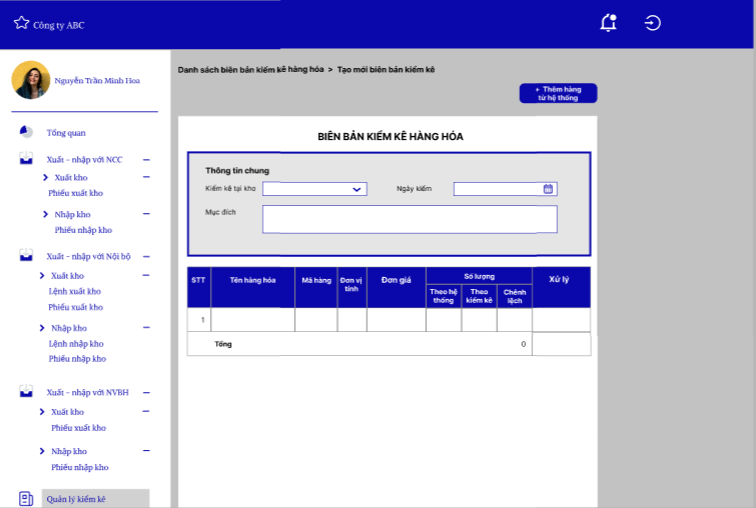Open Xuất - nhập với NCC menu

pyautogui.click(x=84, y=160)
